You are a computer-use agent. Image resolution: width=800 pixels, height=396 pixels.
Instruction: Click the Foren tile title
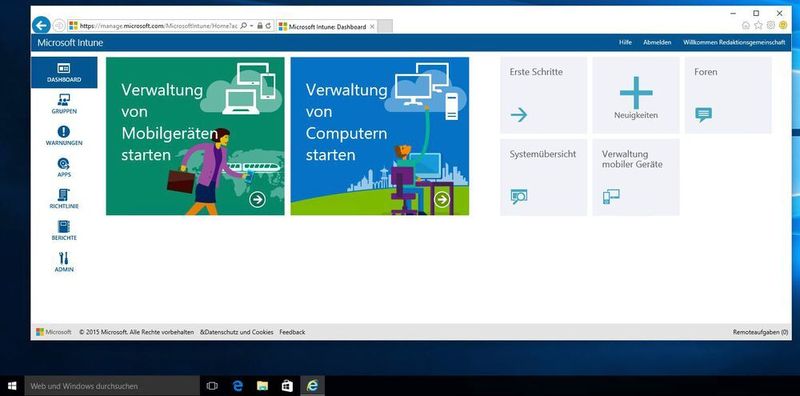tap(706, 72)
